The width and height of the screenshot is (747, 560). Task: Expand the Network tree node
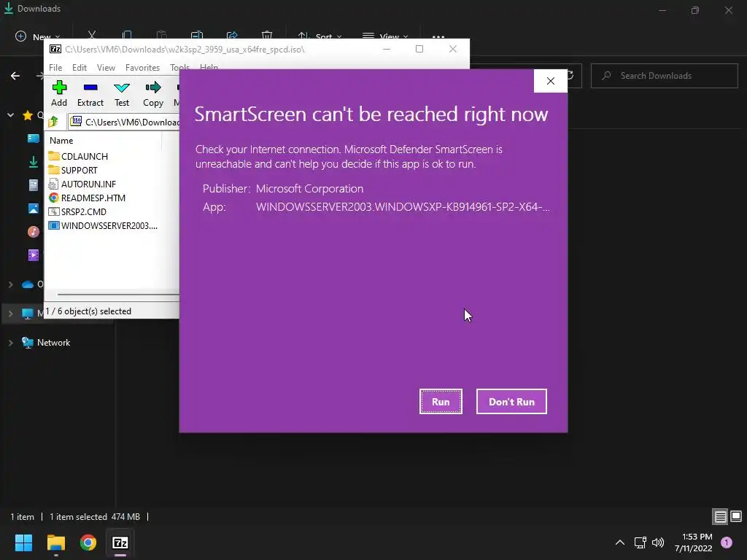[10, 343]
